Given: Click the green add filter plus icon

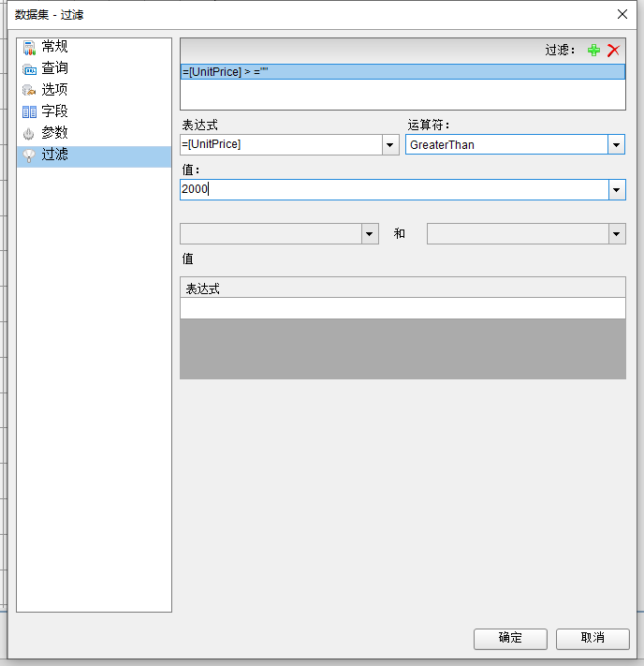Looking at the screenshot, I should tap(593, 51).
